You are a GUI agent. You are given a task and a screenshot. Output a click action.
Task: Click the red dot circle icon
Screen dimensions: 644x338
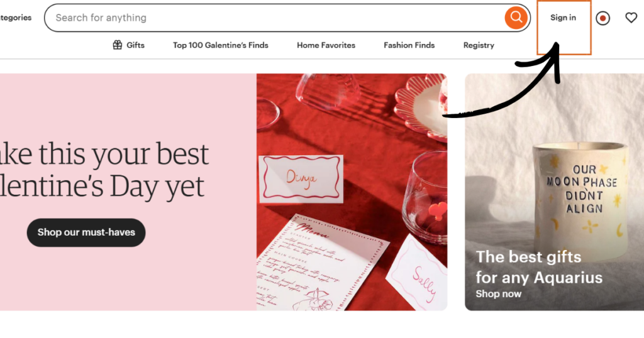pyautogui.click(x=602, y=18)
